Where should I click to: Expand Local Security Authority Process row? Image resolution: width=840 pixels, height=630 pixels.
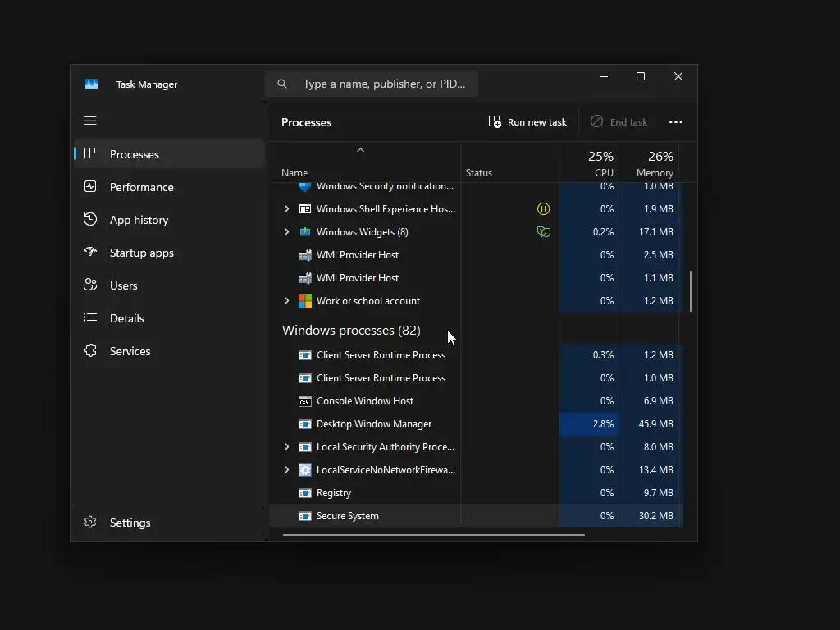pos(286,447)
